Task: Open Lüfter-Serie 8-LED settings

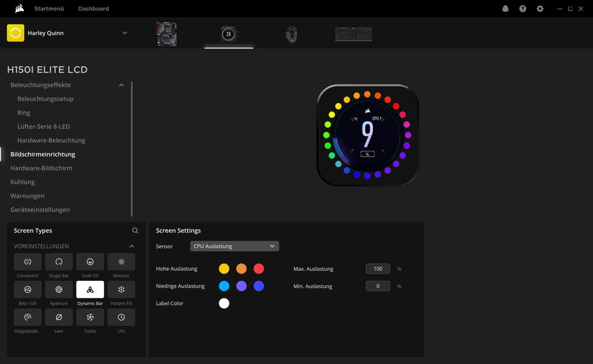Action: click(44, 127)
